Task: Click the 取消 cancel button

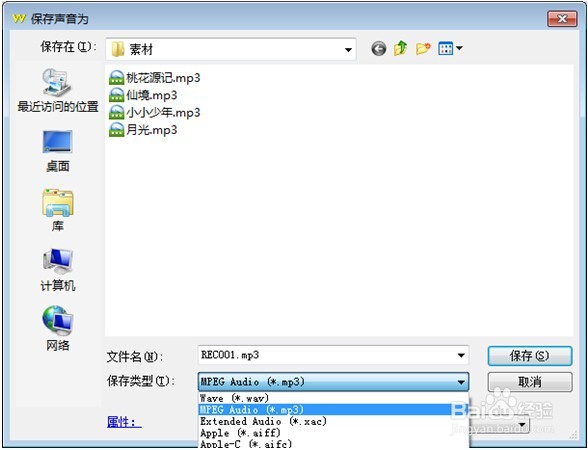Action: pyautogui.click(x=530, y=382)
